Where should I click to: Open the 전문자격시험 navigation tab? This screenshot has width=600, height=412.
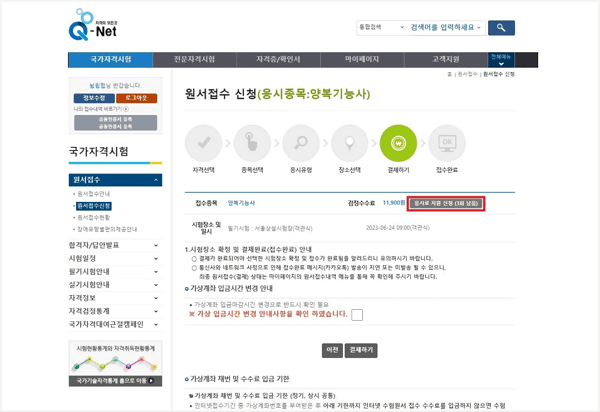point(194,60)
